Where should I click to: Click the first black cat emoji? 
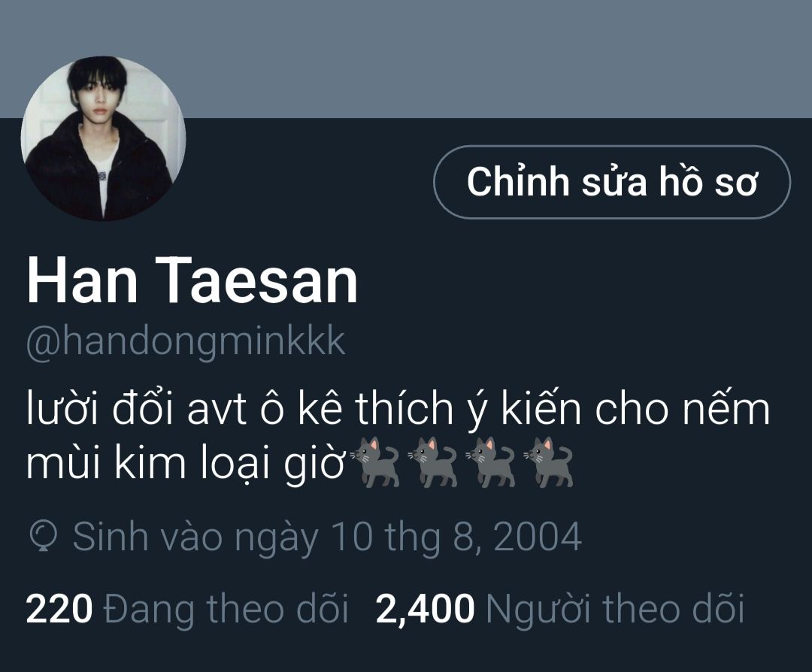coord(377,462)
